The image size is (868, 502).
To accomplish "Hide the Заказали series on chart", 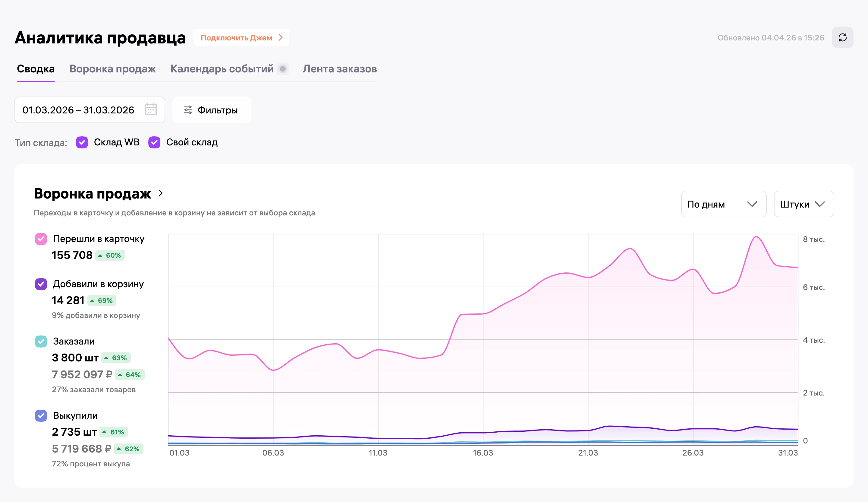I will pos(41,341).
